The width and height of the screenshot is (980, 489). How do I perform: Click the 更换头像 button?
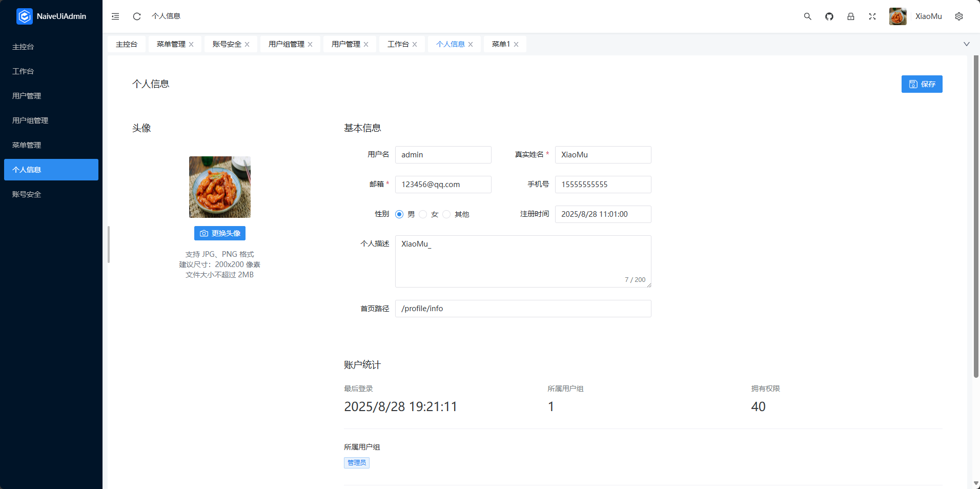coord(219,233)
